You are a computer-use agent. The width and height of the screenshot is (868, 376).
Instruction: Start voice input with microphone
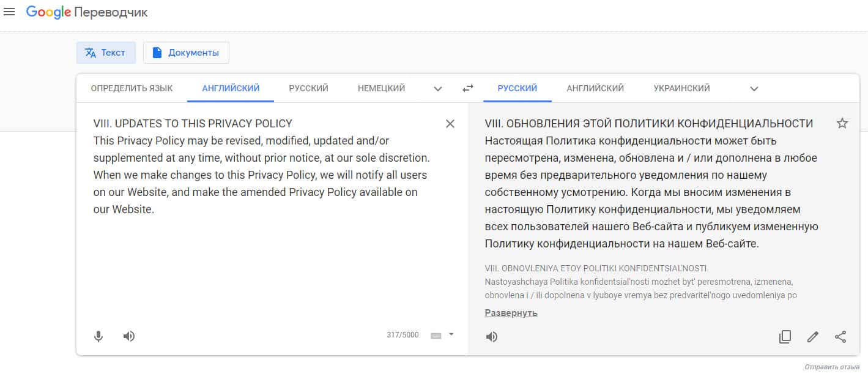pos(98,336)
